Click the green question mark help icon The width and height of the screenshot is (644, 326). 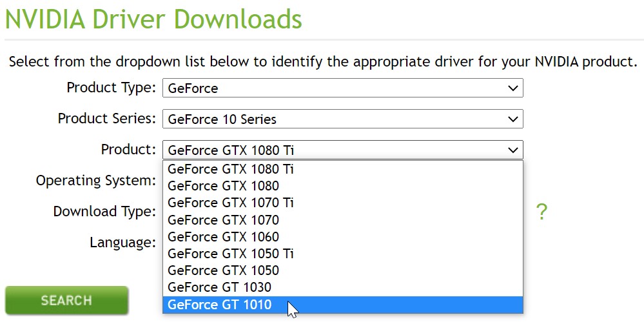pos(542,212)
